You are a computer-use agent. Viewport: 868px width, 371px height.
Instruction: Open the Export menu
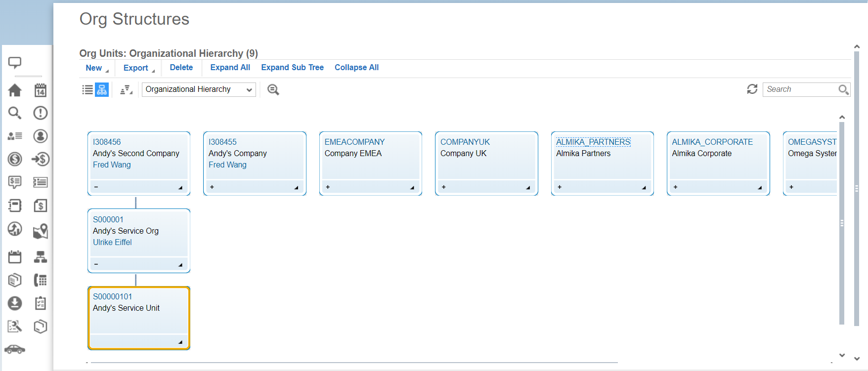[139, 68]
